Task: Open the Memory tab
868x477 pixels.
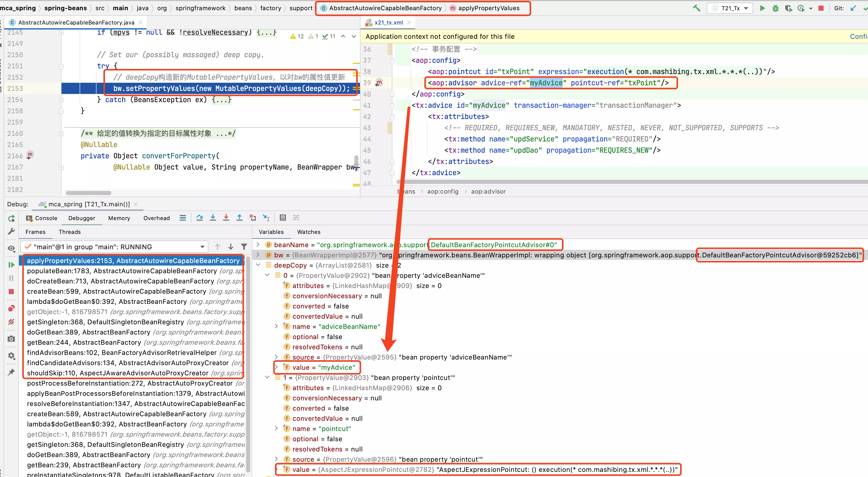Action: point(119,218)
